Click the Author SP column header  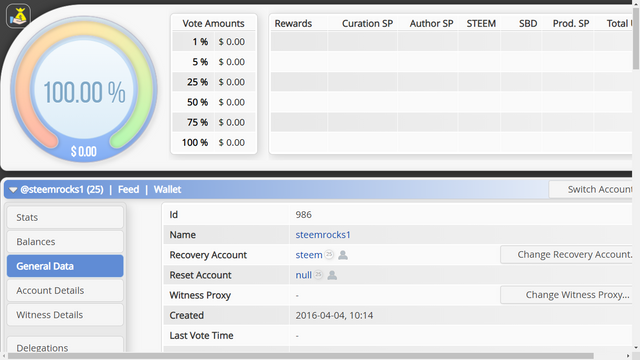click(431, 23)
